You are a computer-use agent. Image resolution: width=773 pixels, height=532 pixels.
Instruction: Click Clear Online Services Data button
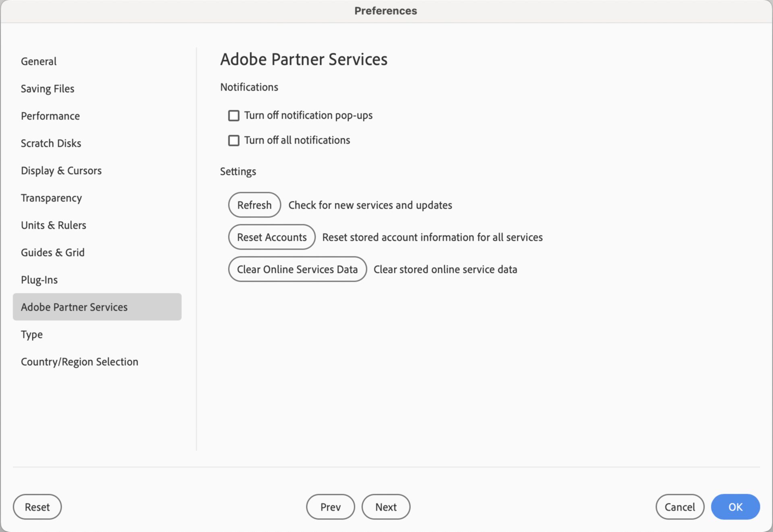298,269
